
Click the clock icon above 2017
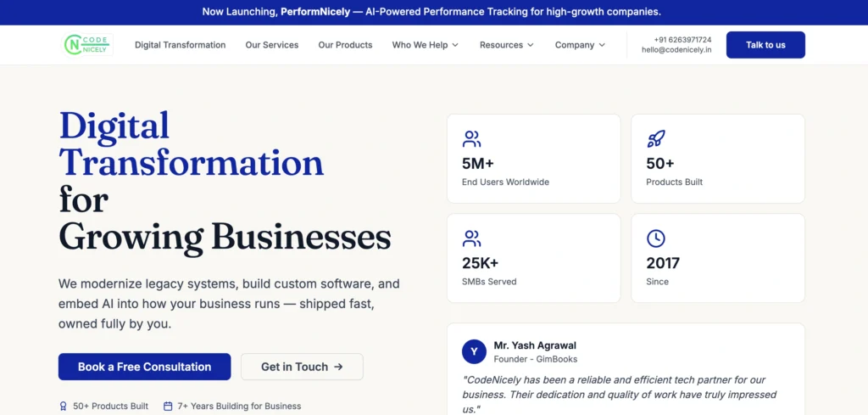(656, 238)
